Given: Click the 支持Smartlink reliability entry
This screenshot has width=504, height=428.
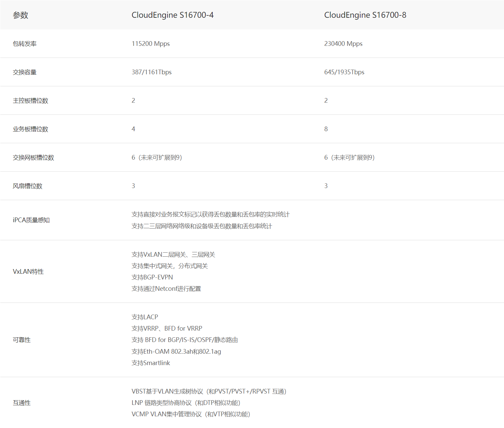Looking at the screenshot, I should [151, 363].
